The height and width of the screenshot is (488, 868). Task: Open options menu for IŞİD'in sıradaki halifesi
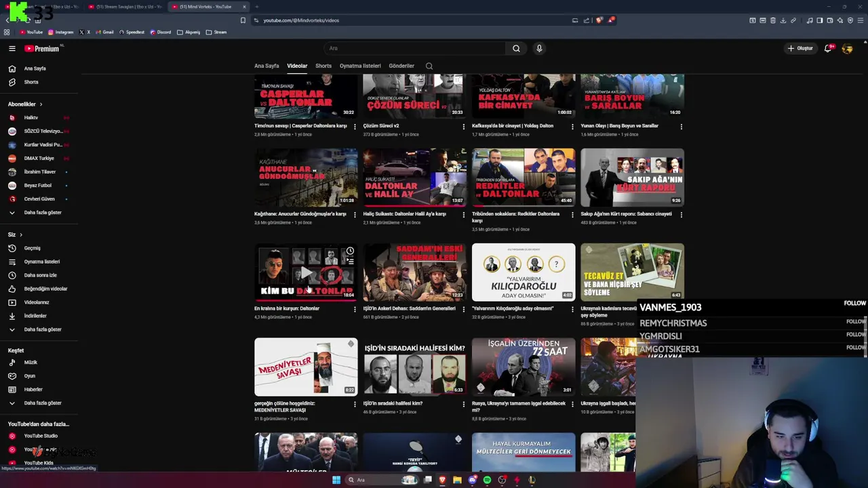(464, 404)
